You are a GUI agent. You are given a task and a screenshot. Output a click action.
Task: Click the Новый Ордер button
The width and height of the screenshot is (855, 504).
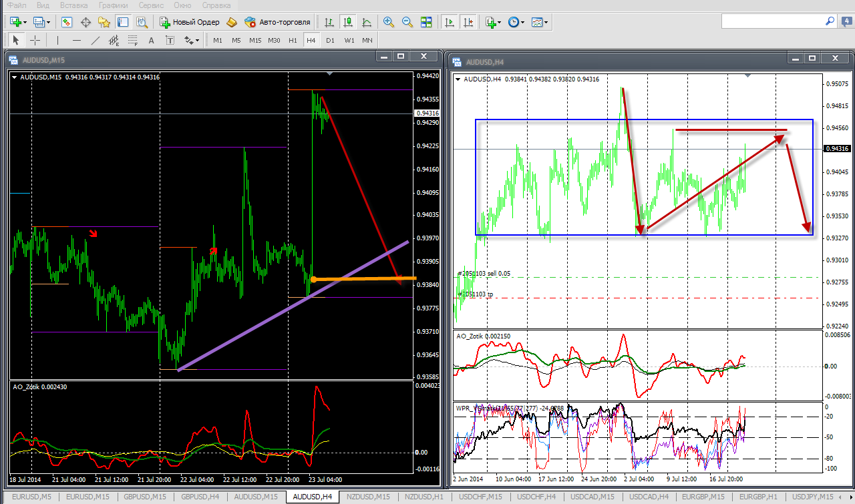point(189,22)
